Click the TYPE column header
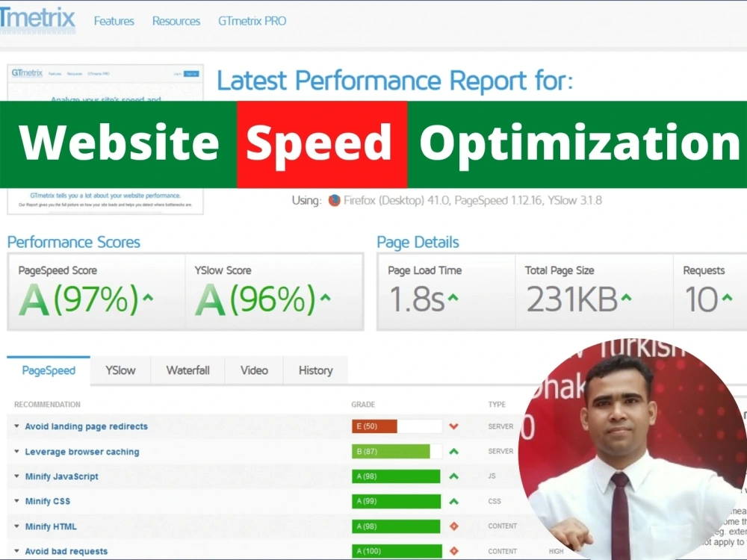Viewport: 747px width, 560px height. [497, 404]
